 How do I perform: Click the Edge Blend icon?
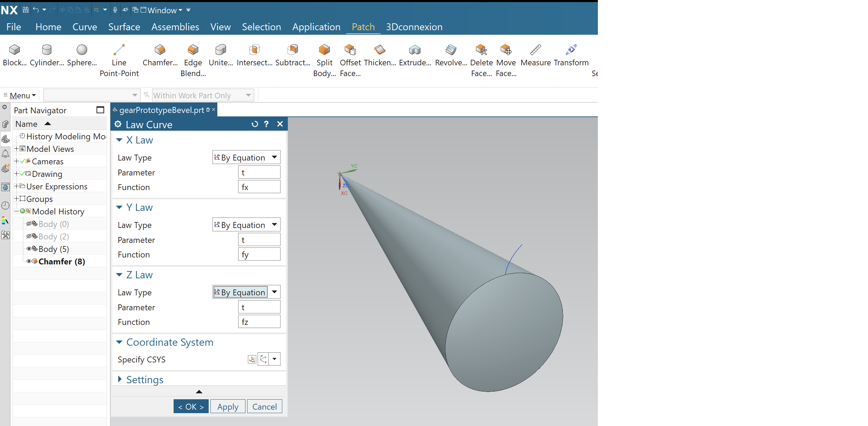193,50
